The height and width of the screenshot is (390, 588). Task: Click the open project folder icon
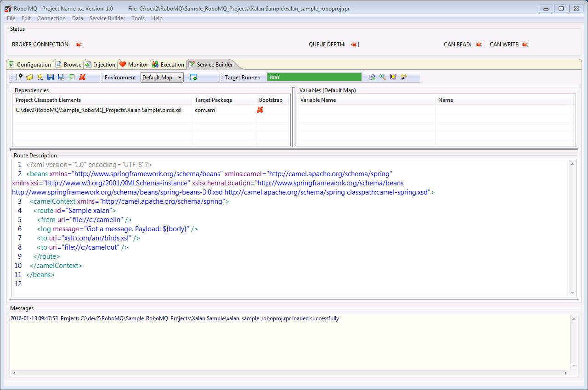pos(29,77)
